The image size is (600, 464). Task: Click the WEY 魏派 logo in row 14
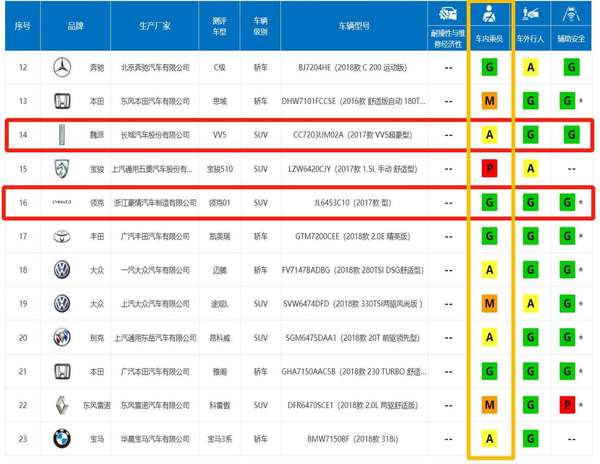[62, 135]
